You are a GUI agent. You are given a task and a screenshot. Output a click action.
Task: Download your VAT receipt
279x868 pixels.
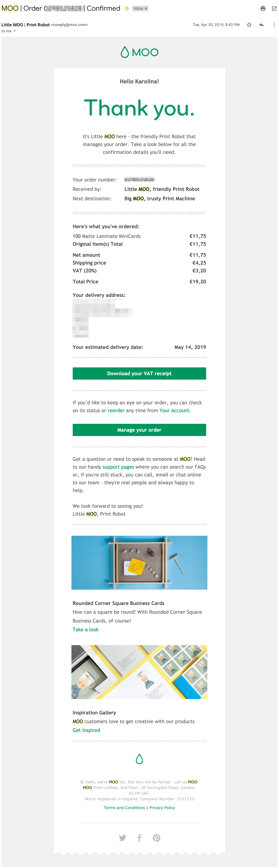tap(139, 373)
